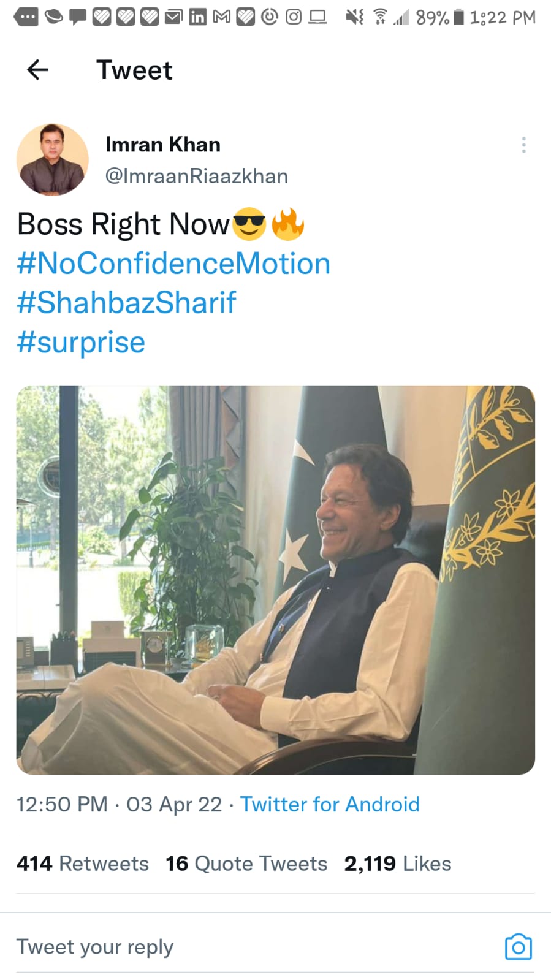
Task: Tap the Tweet your reply field
Action: coord(245,947)
